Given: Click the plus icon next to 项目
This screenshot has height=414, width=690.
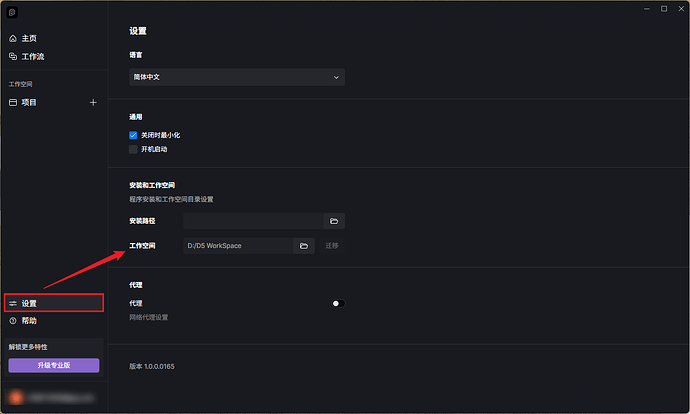Looking at the screenshot, I should point(93,102).
